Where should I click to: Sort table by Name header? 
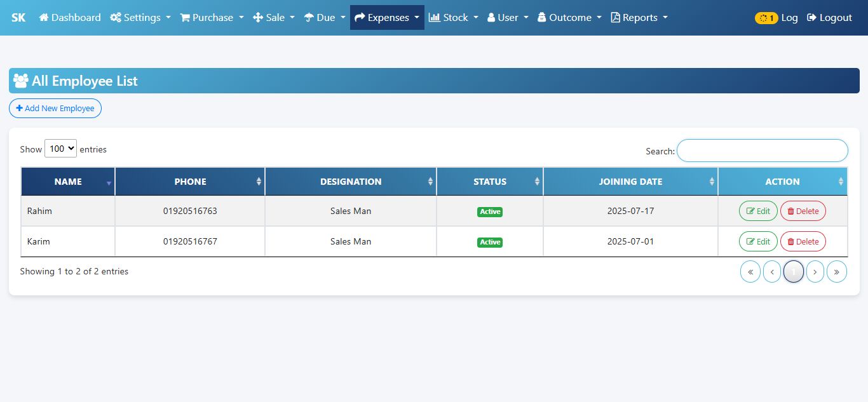click(68, 182)
